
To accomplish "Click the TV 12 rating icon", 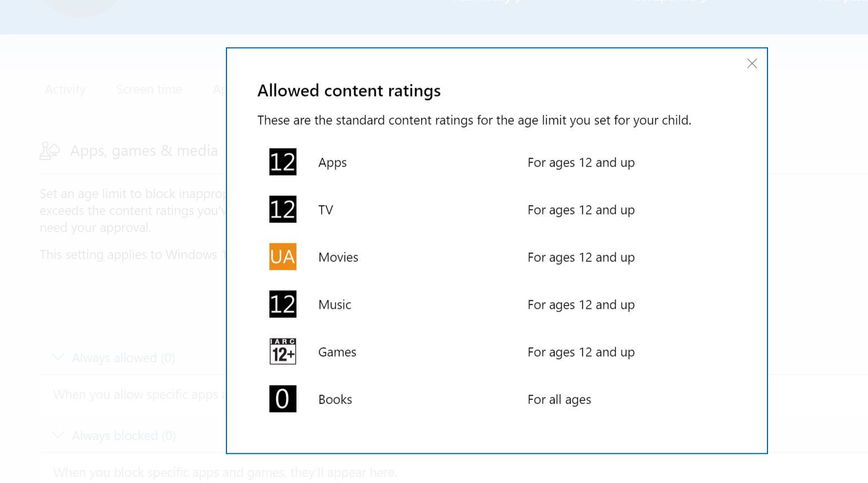I will coord(282,209).
